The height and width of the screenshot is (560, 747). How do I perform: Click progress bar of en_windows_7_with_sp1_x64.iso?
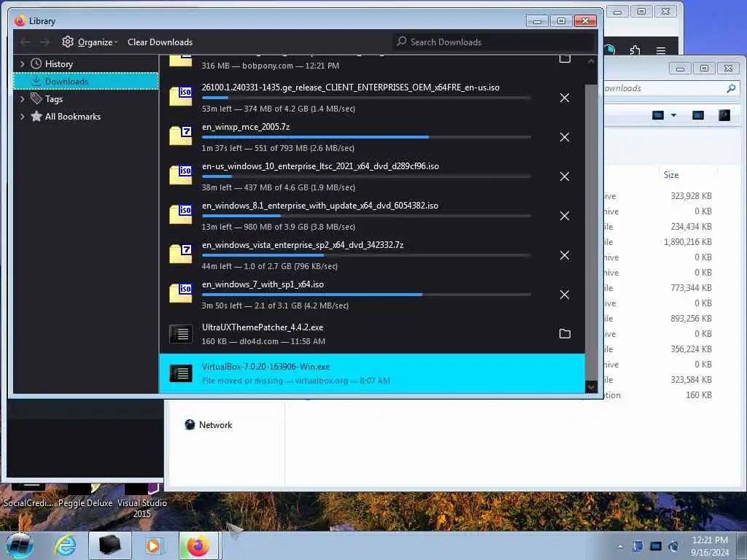tap(366, 295)
